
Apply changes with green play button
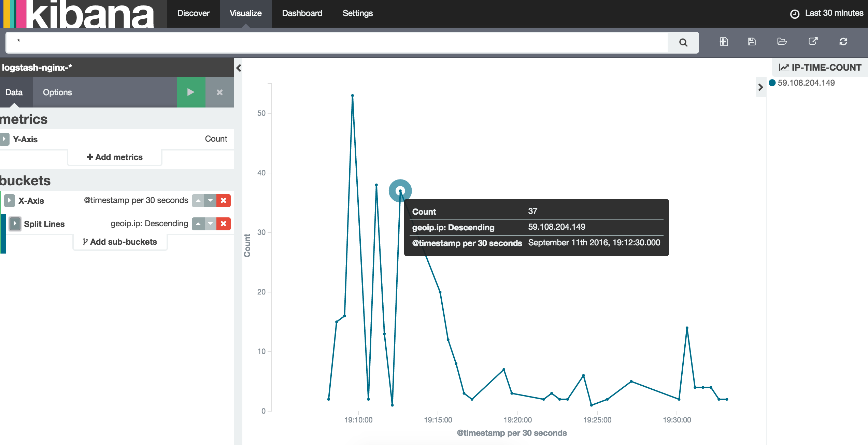pos(191,92)
